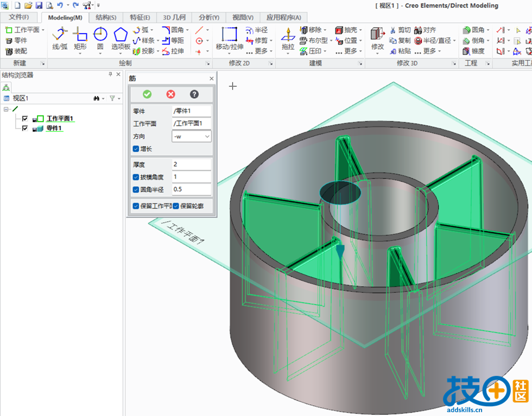Viewport: 532px width, 416px height.
Task: Select the 等距 (Offset) tool
Action: 173,41
